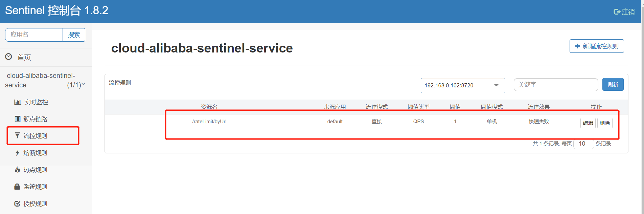Click the 来源应用 column header
The width and height of the screenshot is (644, 214).
click(335, 107)
